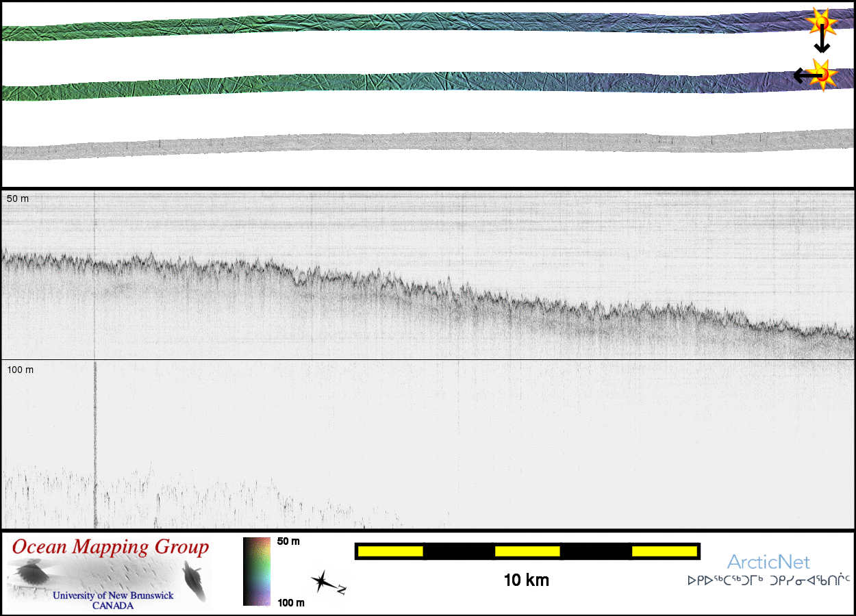Click the left vessel silhouette in the logo
856x616 pixels.
click(x=29, y=574)
